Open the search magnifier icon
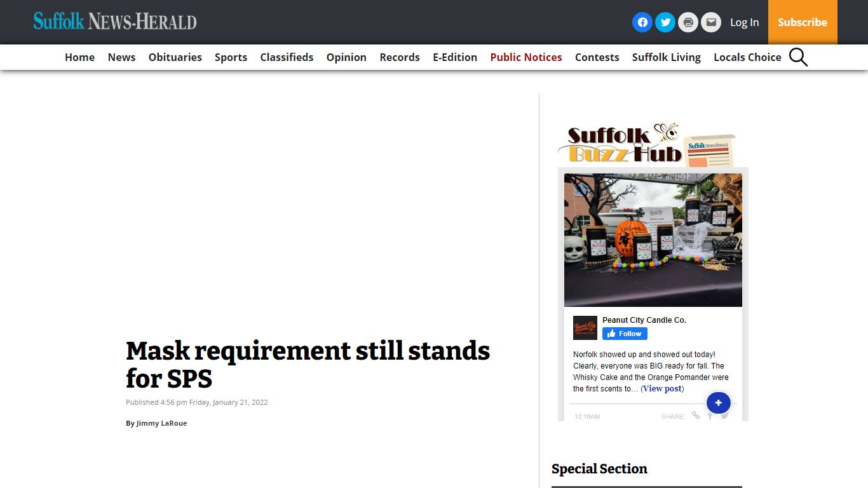The image size is (868, 488). tap(798, 57)
